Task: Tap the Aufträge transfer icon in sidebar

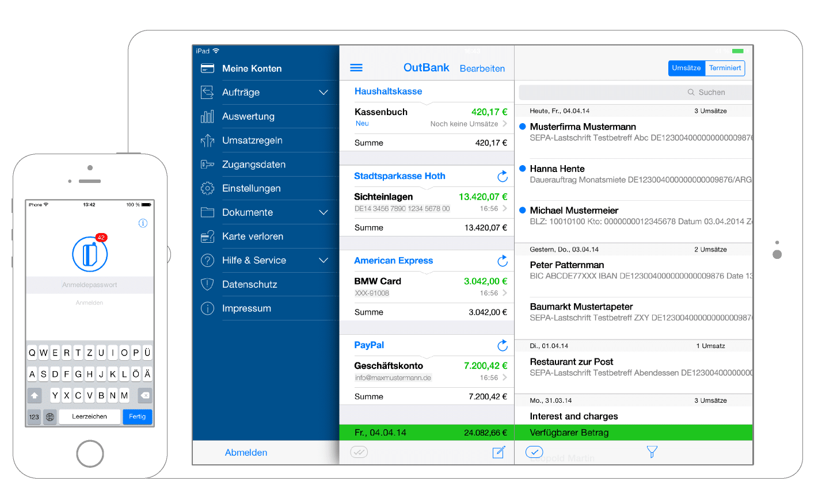Action: point(207,92)
